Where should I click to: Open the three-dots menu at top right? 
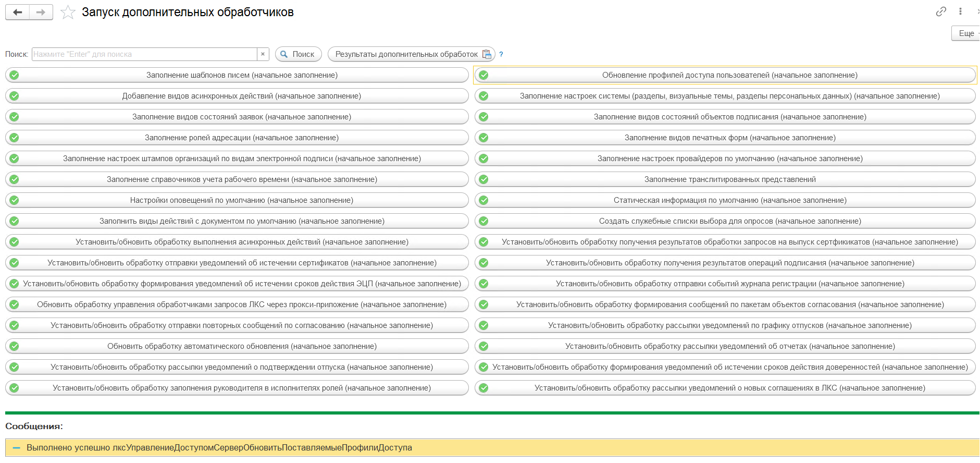[x=960, y=11]
